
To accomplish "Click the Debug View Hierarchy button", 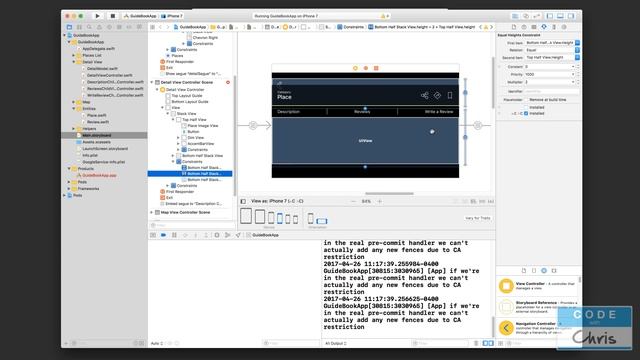I will coord(217,235).
